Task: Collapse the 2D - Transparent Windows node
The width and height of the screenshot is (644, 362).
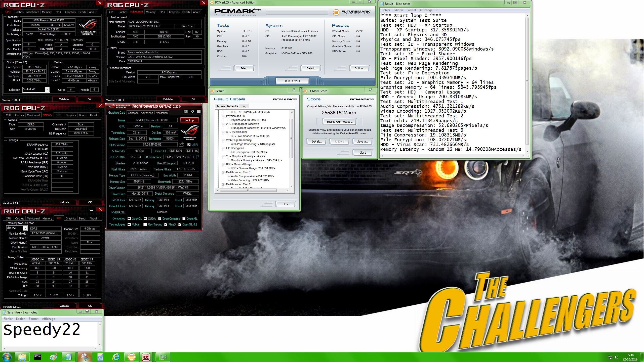Action: (x=223, y=124)
